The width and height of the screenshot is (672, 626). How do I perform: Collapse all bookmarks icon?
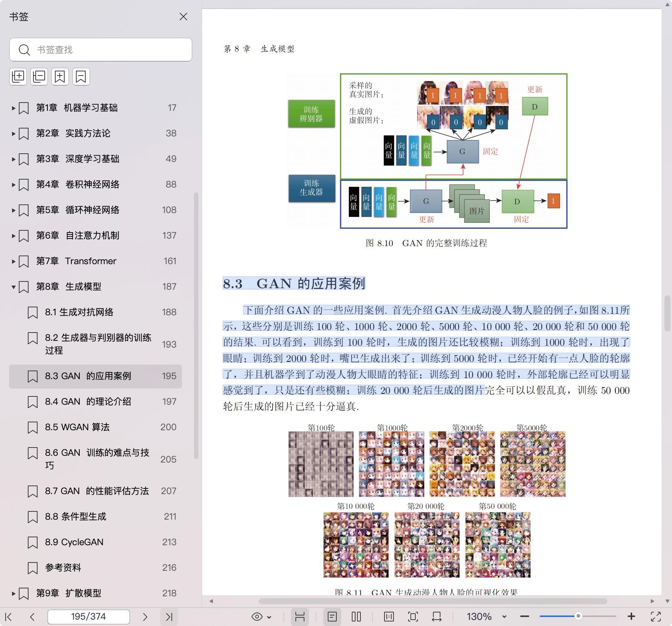(39, 77)
